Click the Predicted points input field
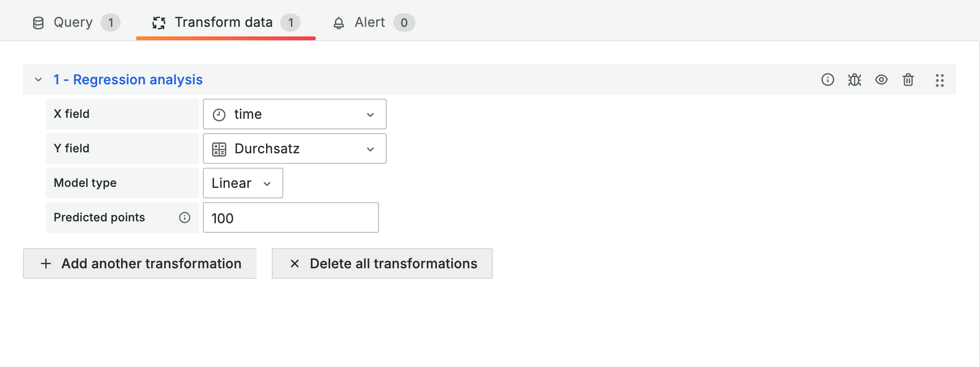This screenshot has width=980, height=367. point(290,218)
